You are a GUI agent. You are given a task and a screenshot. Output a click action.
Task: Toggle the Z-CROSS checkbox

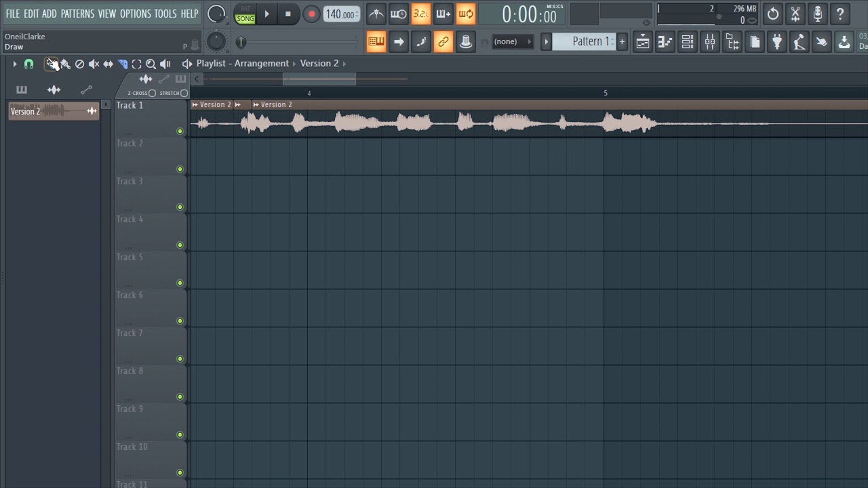[153, 93]
